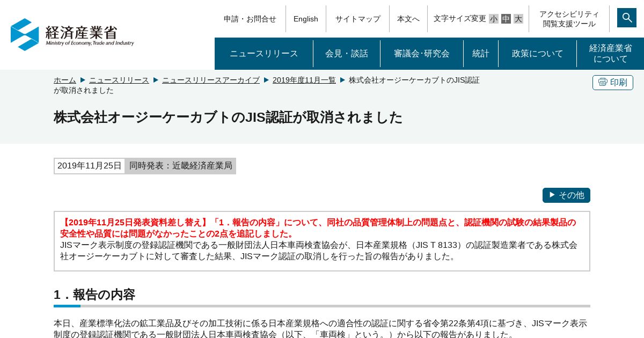
Task: Open the 統計 menu
Action: point(481,54)
